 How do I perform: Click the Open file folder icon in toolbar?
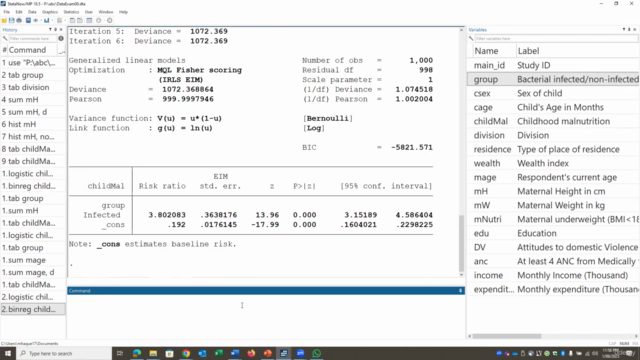pos(4,20)
